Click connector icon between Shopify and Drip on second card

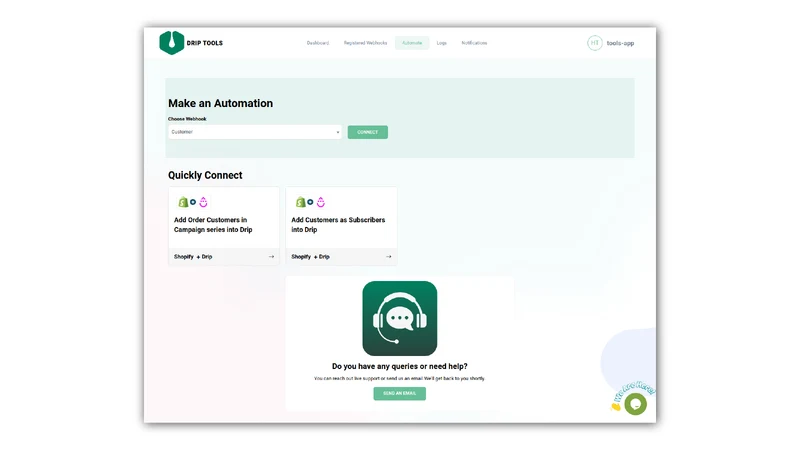pos(310,202)
